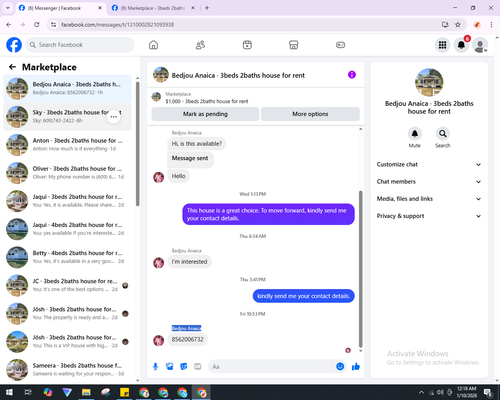Close the Marketplace browser tab
Viewport: 500px width, 400px height.
coord(193,8)
